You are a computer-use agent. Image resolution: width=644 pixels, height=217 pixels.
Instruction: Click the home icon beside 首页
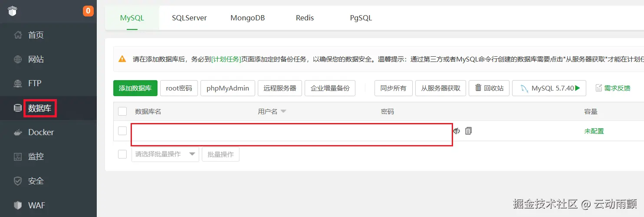(18, 35)
